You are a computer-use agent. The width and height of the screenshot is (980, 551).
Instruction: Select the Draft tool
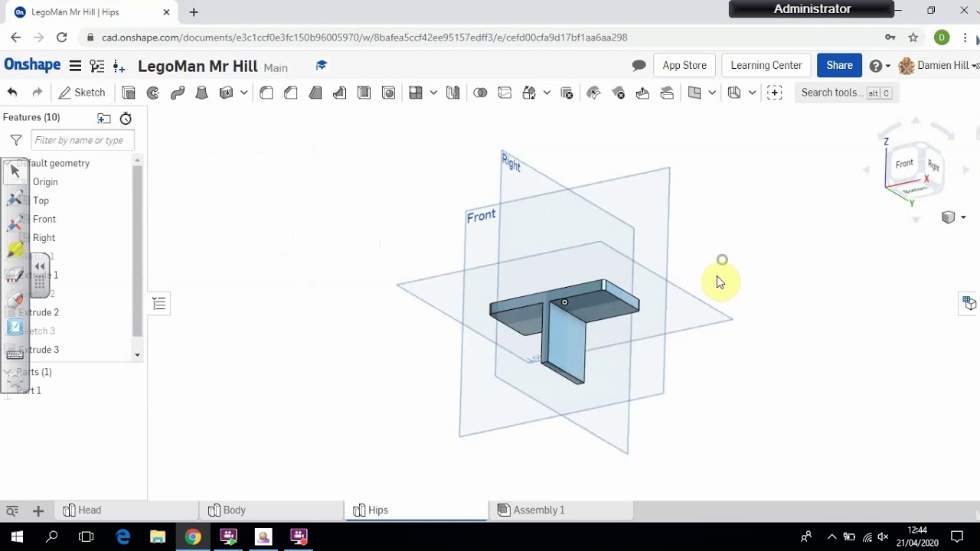315,93
